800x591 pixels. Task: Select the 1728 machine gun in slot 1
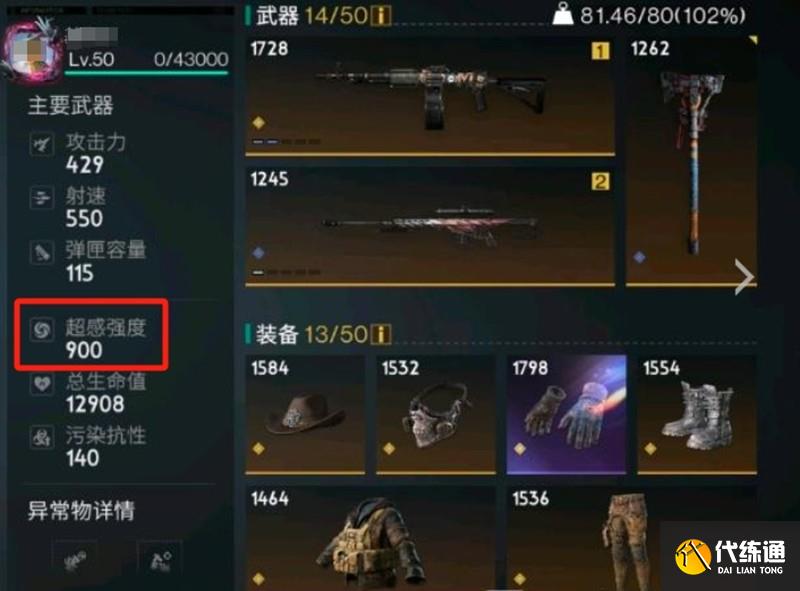(430, 96)
